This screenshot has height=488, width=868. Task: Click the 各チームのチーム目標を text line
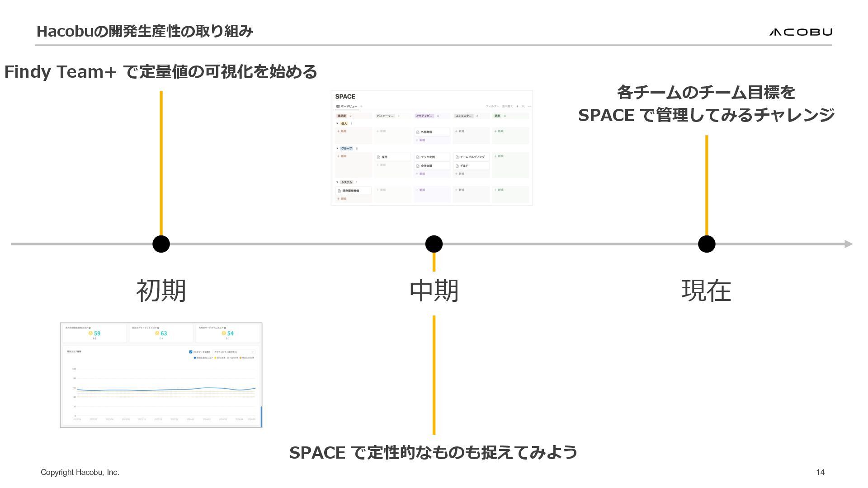coord(706,92)
